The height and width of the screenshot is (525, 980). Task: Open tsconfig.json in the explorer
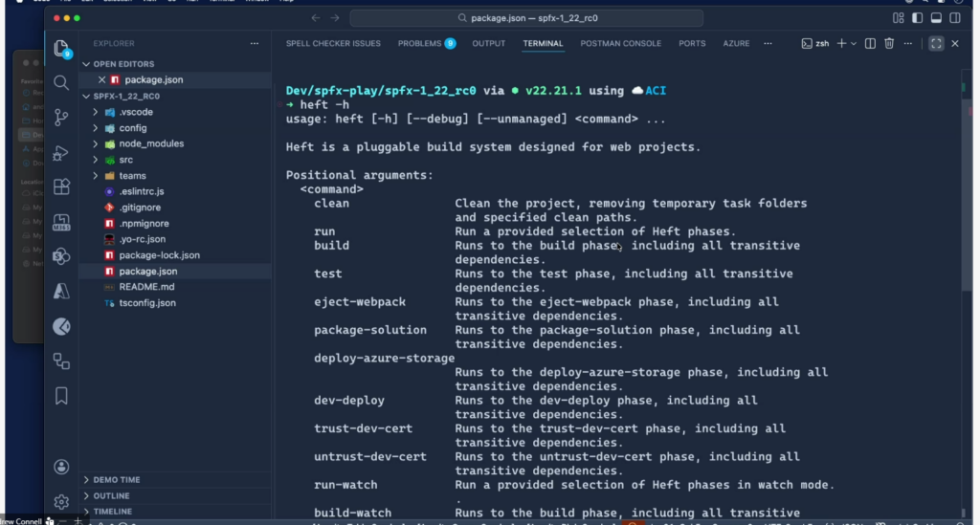point(146,303)
